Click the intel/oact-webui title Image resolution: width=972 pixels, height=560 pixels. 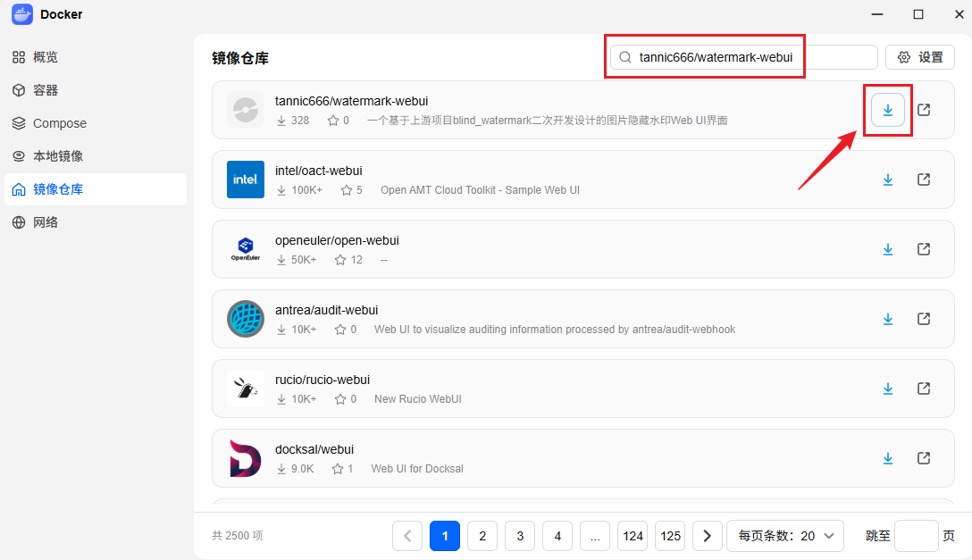tap(319, 171)
